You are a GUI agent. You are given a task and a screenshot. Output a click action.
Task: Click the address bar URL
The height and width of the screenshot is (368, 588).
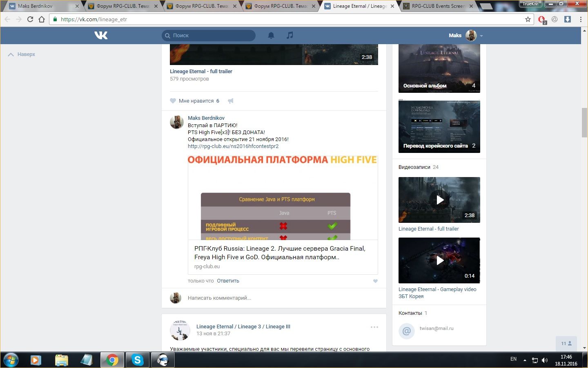pyautogui.click(x=94, y=19)
